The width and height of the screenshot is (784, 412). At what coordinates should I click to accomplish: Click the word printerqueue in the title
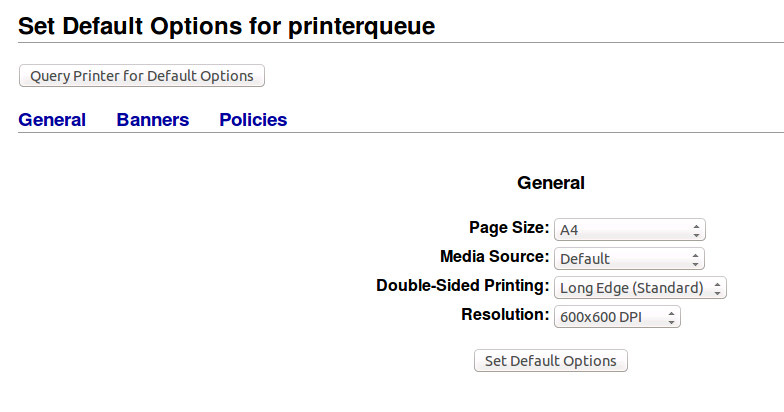[362, 27]
